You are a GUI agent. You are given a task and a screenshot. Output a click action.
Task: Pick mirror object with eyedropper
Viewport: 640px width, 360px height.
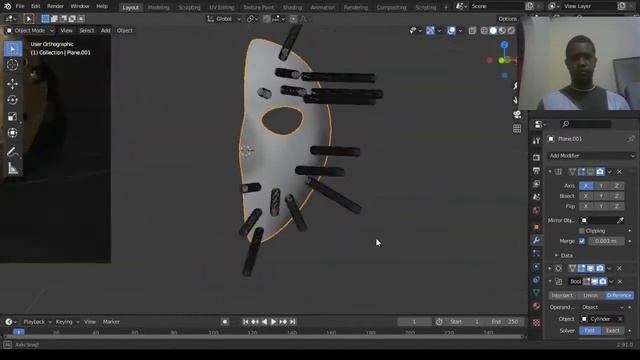click(620, 220)
